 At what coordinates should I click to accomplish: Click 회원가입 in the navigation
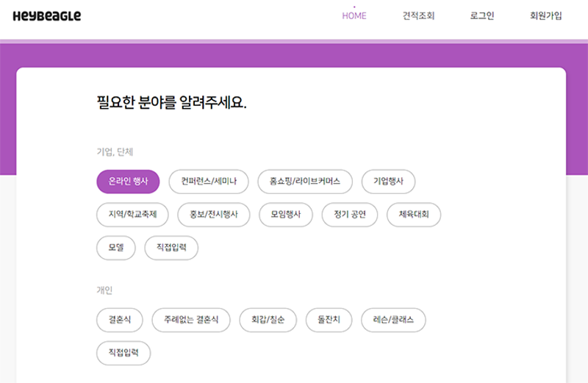point(545,16)
